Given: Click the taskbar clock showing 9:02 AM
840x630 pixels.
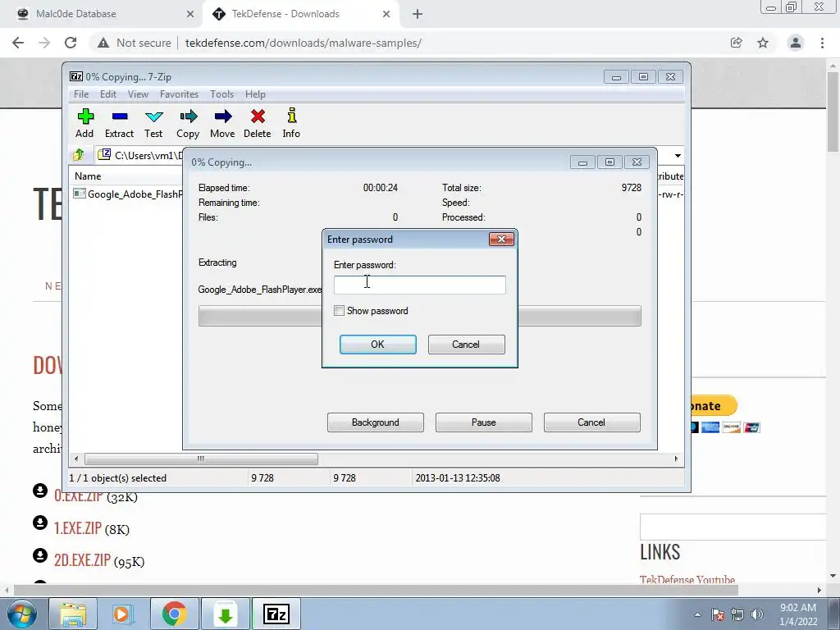Looking at the screenshot, I should tap(798, 614).
